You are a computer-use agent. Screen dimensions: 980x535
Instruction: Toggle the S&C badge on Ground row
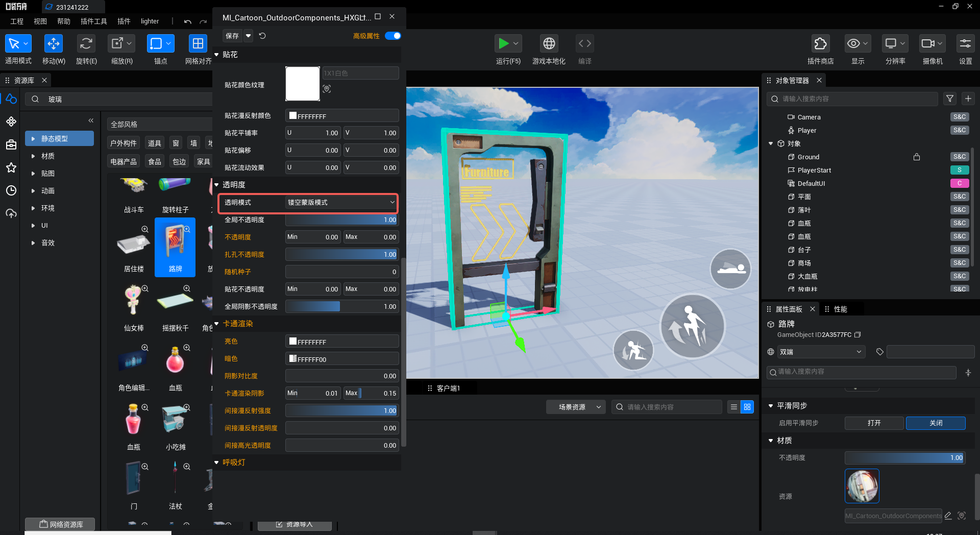[960, 157]
